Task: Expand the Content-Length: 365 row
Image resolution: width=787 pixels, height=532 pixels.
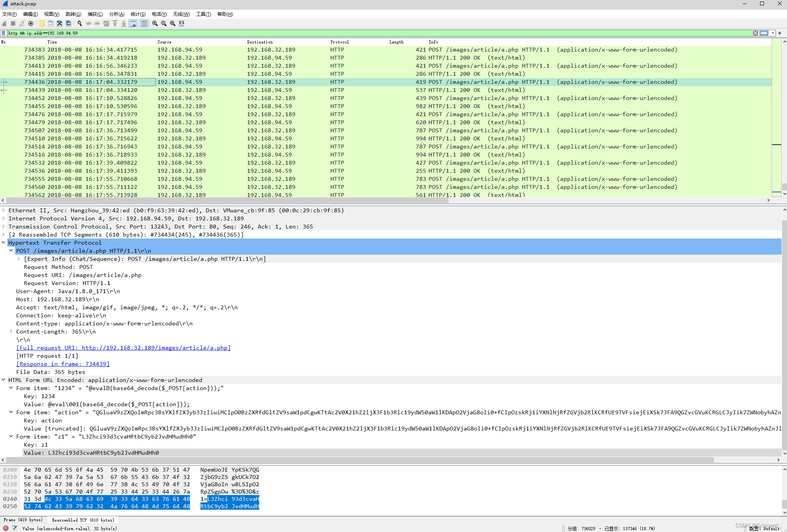Action: [11, 332]
